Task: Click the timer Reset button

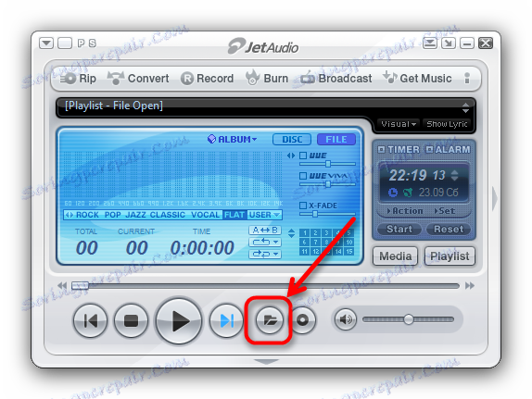Action: (x=449, y=230)
